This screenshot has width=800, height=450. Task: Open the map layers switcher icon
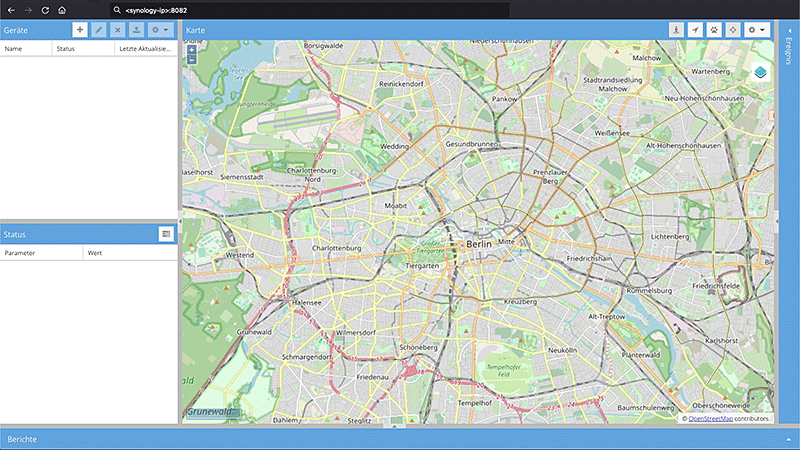click(x=760, y=72)
